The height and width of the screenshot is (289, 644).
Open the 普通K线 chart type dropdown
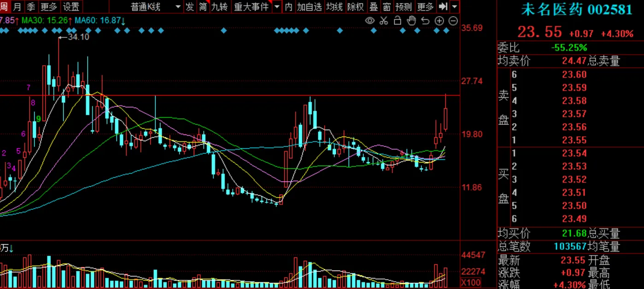coord(156,7)
